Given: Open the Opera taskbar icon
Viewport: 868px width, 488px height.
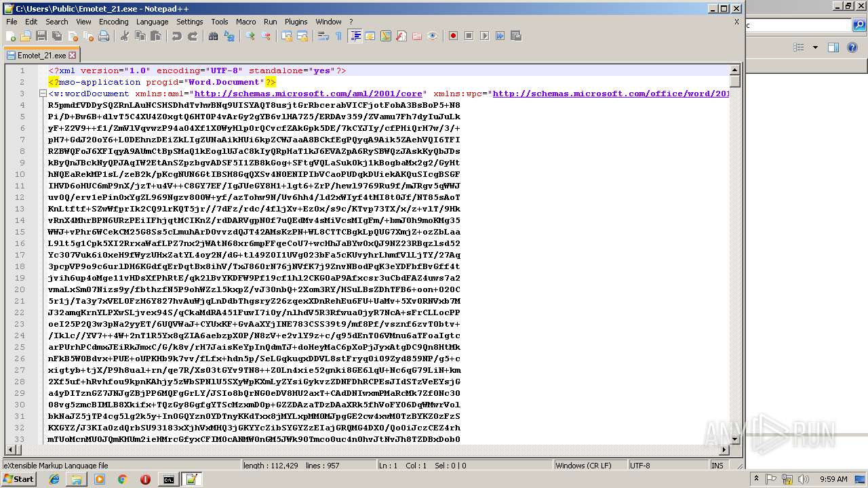Looking at the screenshot, I should pyautogui.click(x=145, y=479).
